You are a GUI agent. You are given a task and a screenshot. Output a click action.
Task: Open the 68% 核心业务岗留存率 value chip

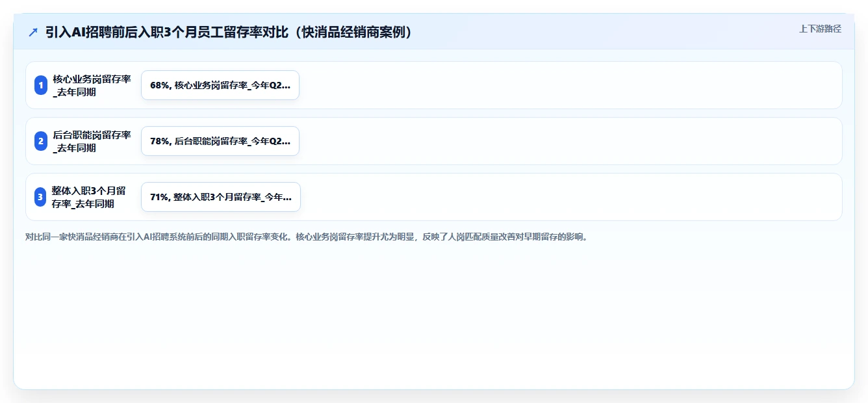(220, 85)
